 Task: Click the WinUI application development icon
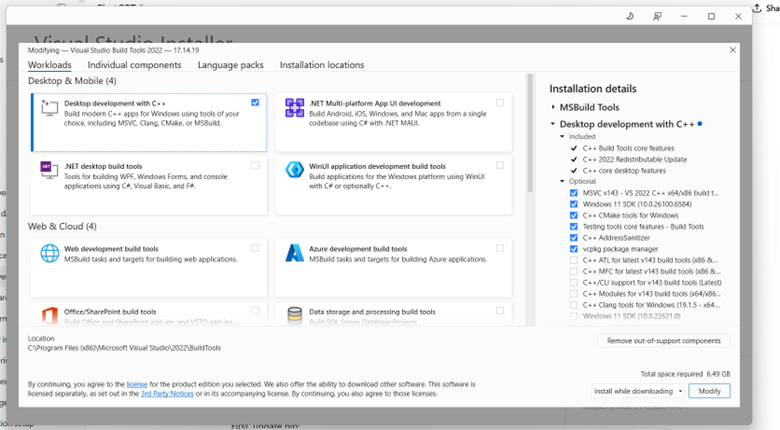pos(294,169)
